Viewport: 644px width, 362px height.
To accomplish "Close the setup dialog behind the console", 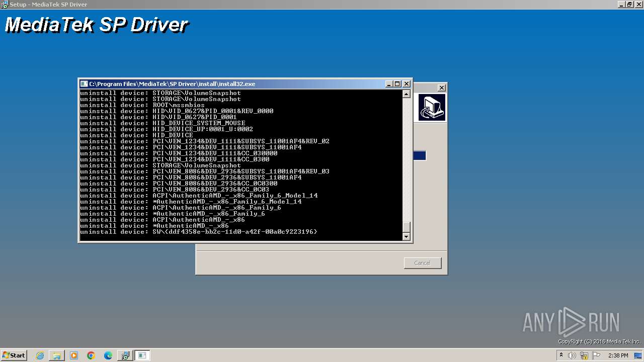I will click(x=441, y=87).
